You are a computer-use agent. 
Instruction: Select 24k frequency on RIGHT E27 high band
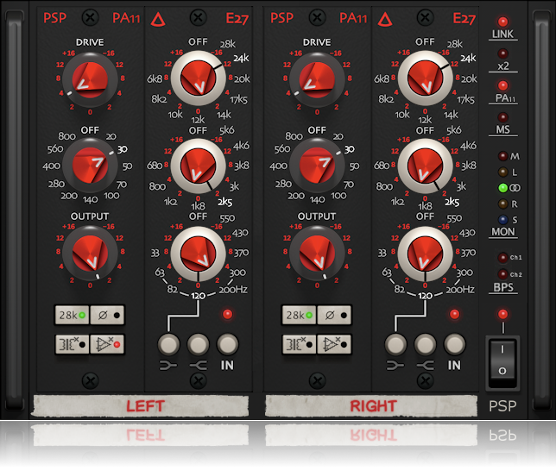click(468, 58)
